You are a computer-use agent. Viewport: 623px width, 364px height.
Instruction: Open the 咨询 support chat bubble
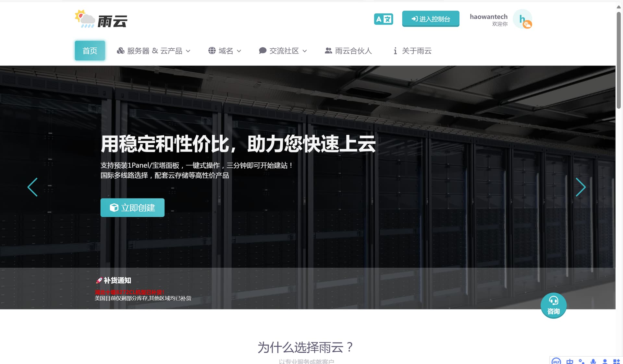[x=553, y=306]
